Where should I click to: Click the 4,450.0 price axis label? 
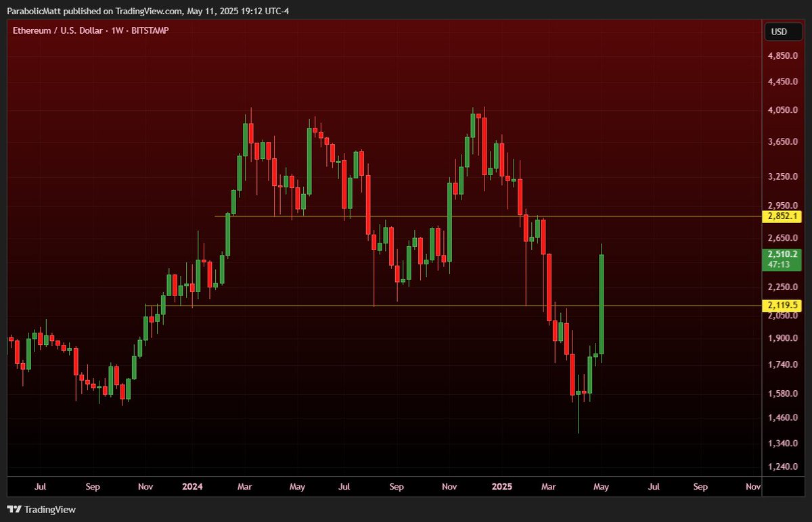click(782, 82)
